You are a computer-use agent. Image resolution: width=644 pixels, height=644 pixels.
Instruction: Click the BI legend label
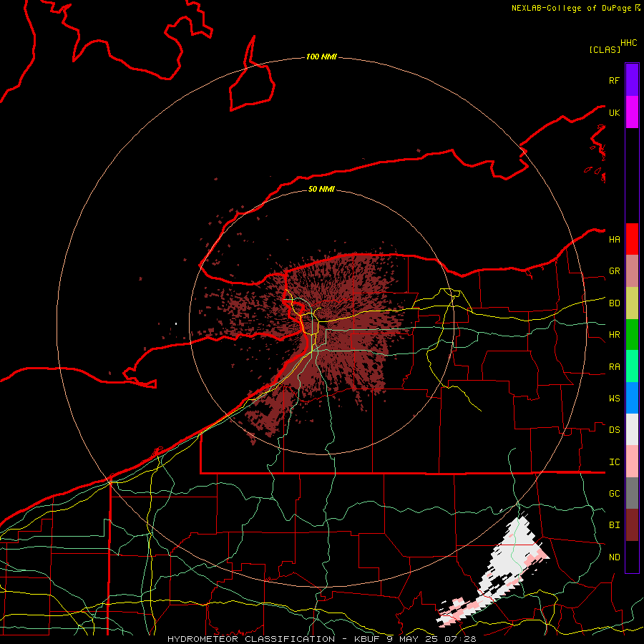click(x=614, y=525)
